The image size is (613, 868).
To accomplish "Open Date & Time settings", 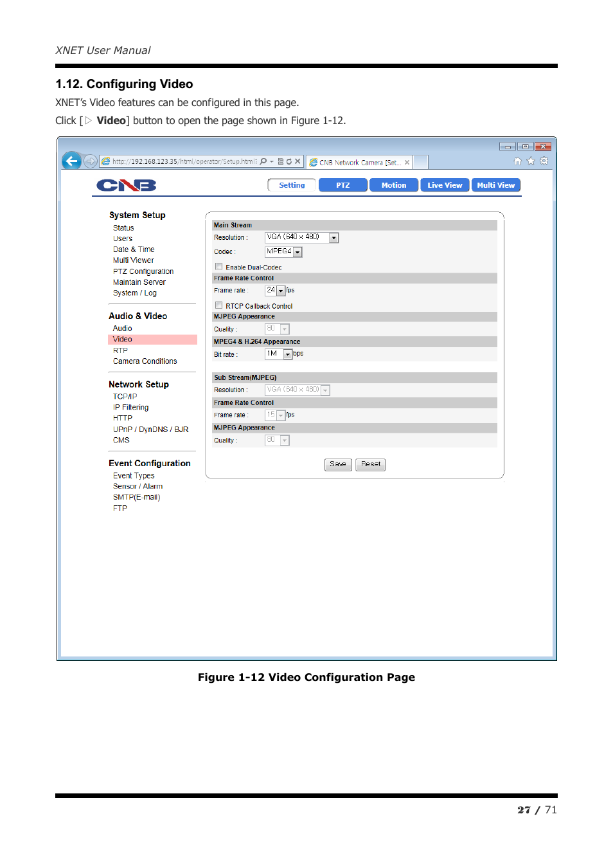I will pyautogui.click(x=134, y=249).
